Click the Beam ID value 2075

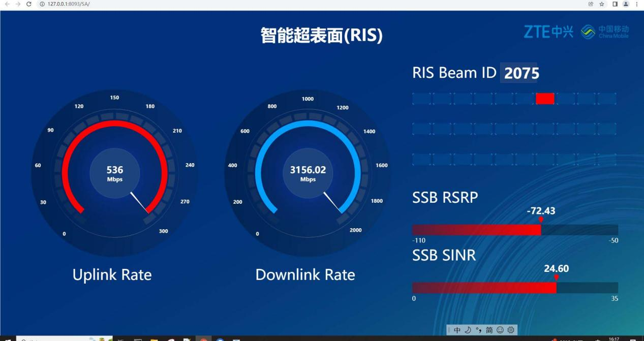(x=522, y=74)
